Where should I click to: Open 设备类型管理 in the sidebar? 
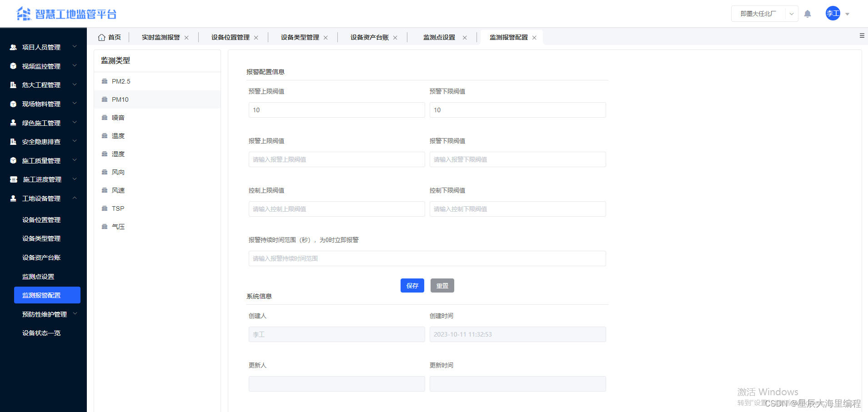point(41,238)
